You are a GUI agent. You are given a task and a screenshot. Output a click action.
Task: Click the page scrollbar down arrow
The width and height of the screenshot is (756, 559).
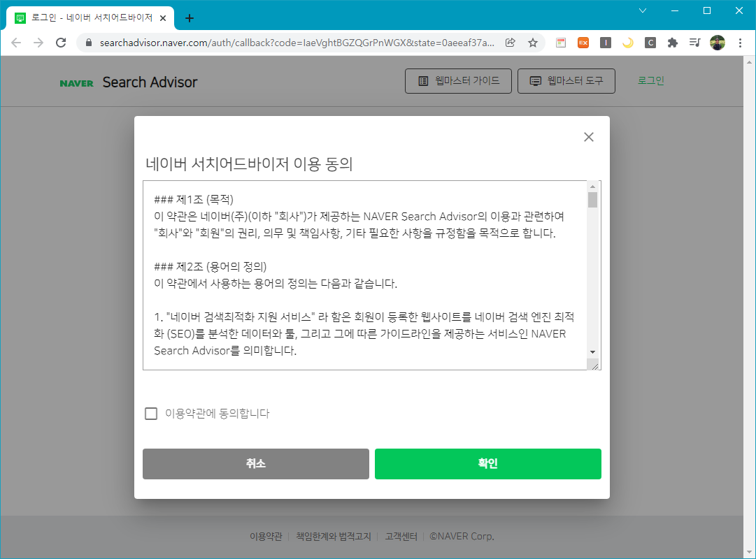point(749,552)
